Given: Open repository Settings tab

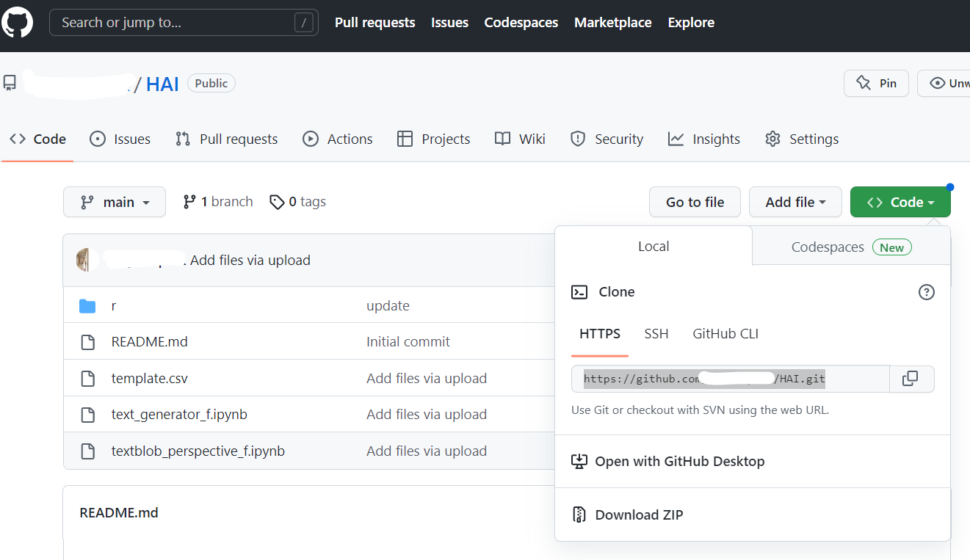Looking at the screenshot, I should click(801, 139).
